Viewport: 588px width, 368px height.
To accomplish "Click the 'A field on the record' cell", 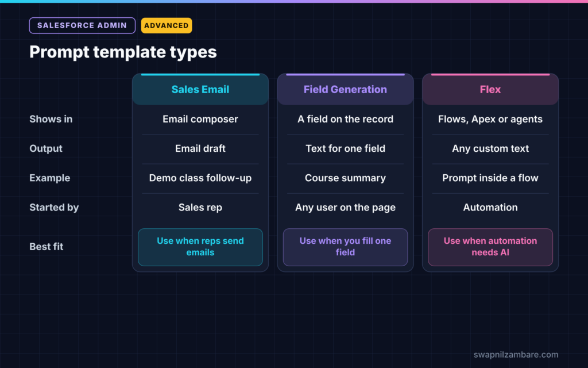I will pos(345,119).
